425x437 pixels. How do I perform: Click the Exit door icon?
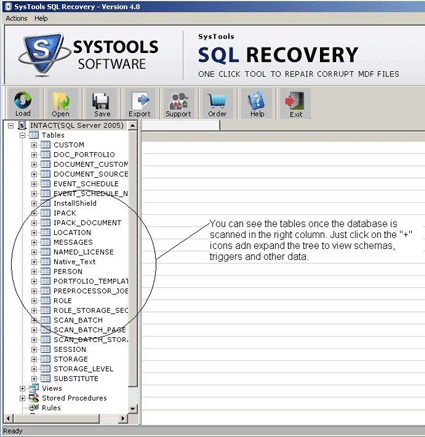click(x=295, y=104)
